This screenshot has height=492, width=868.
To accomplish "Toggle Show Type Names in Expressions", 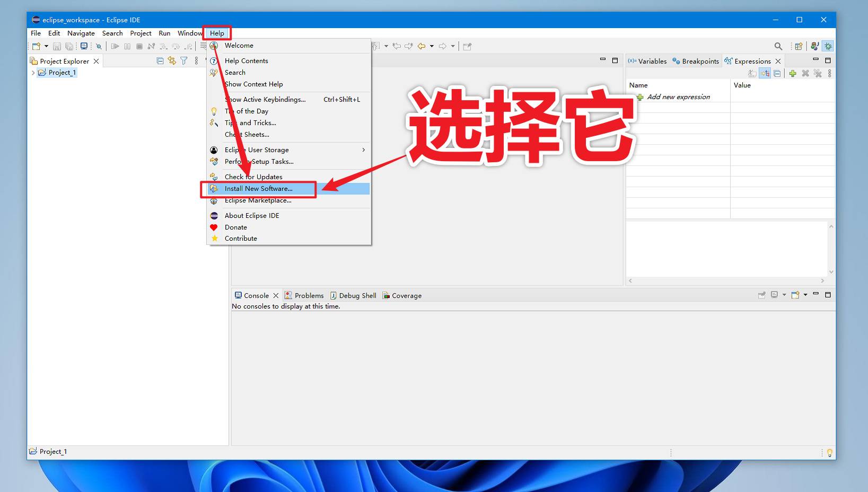I will tap(752, 74).
